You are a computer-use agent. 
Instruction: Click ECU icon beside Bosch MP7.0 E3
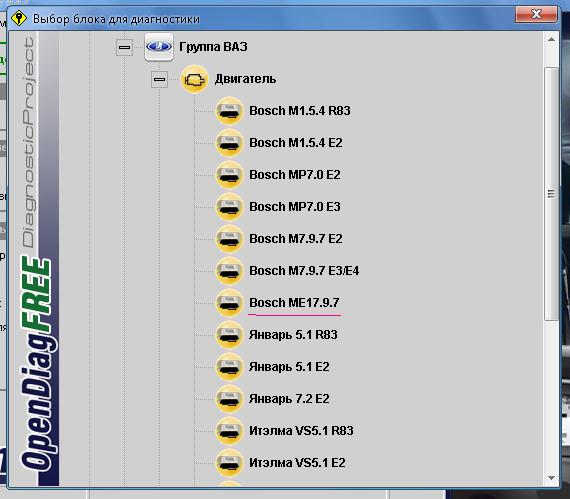coord(229,206)
